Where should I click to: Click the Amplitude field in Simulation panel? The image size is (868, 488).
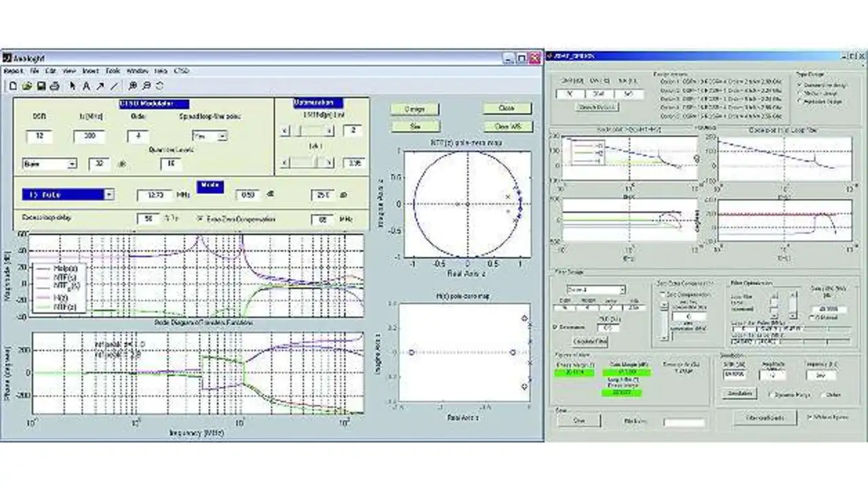[772, 375]
